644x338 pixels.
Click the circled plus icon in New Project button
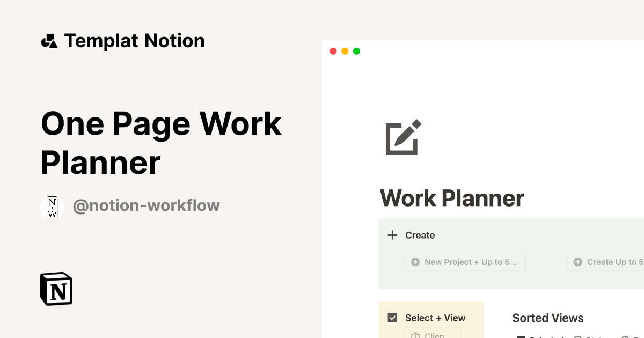[x=415, y=262]
